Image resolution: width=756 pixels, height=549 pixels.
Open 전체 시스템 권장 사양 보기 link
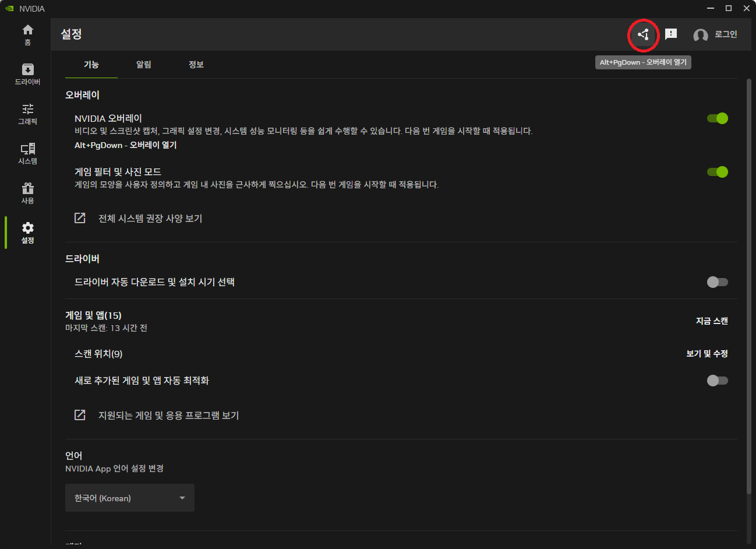pos(150,219)
